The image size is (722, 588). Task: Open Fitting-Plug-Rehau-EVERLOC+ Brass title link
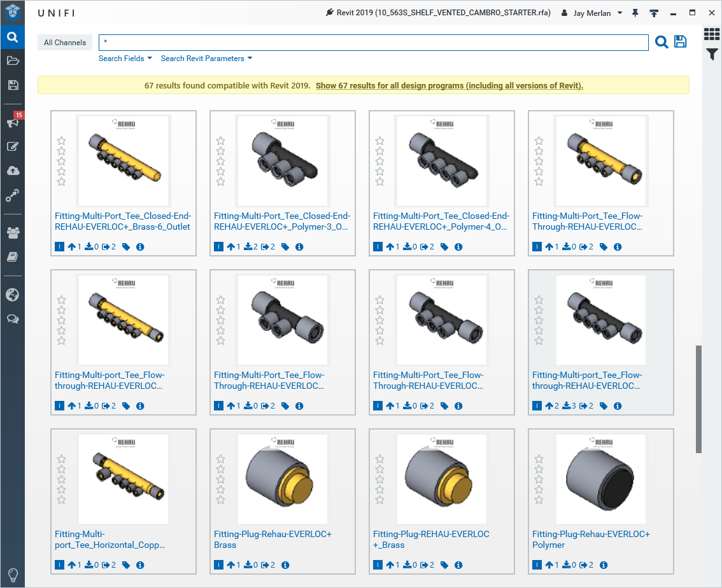tap(273, 540)
